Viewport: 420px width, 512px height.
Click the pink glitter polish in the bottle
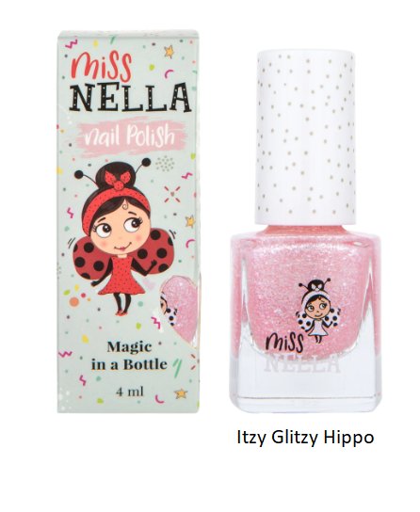point(304,289)
